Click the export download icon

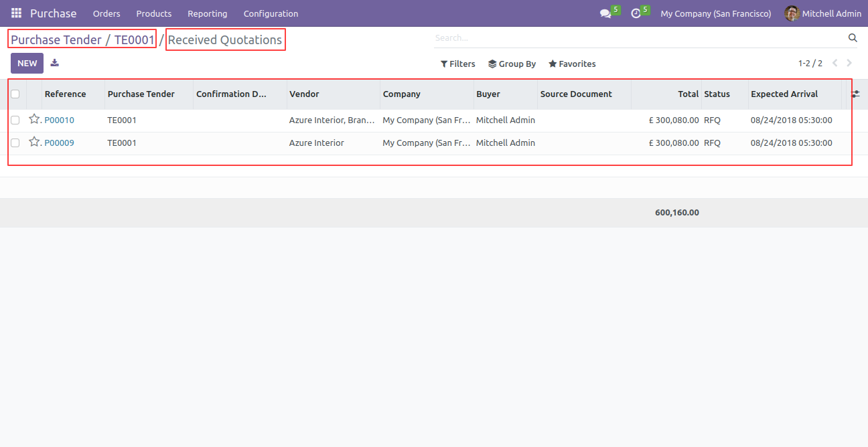[55, 63]
